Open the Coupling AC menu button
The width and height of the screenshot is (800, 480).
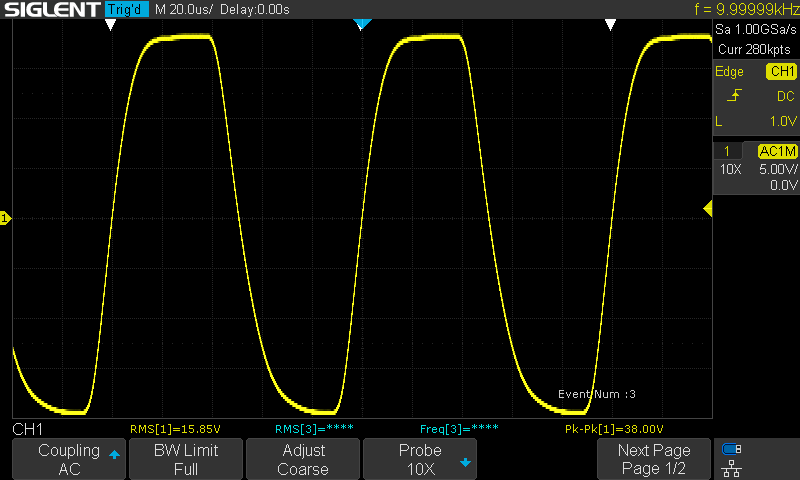point(69,459)
